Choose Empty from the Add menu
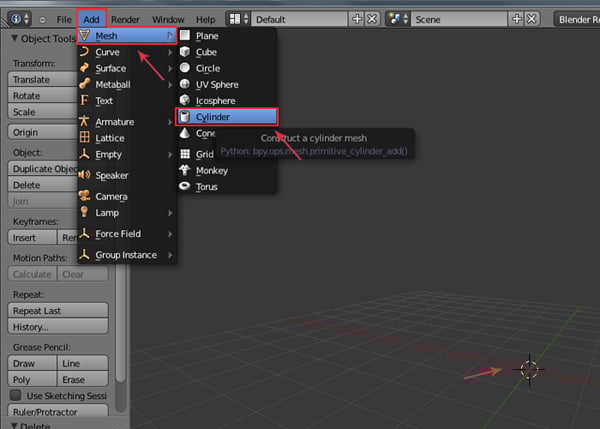 pyautogui.click(x=126, y=154)
